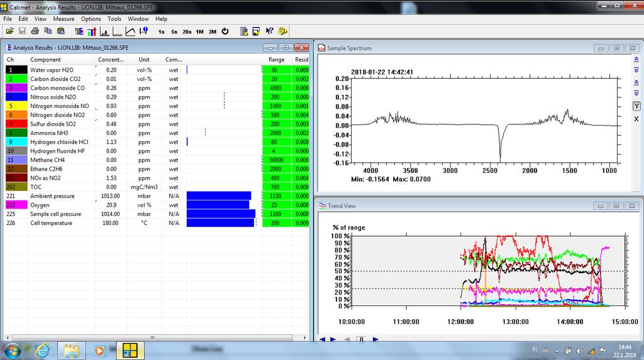
Task: Set measurement time to 20s
Action: (x=187, y=31)
